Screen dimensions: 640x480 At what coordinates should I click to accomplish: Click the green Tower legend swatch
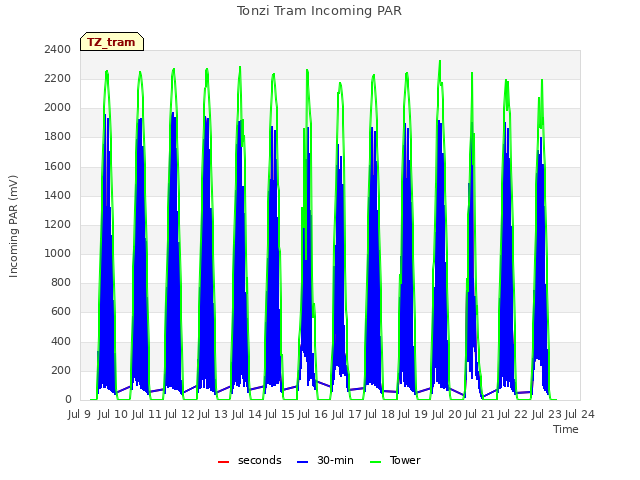375,462
